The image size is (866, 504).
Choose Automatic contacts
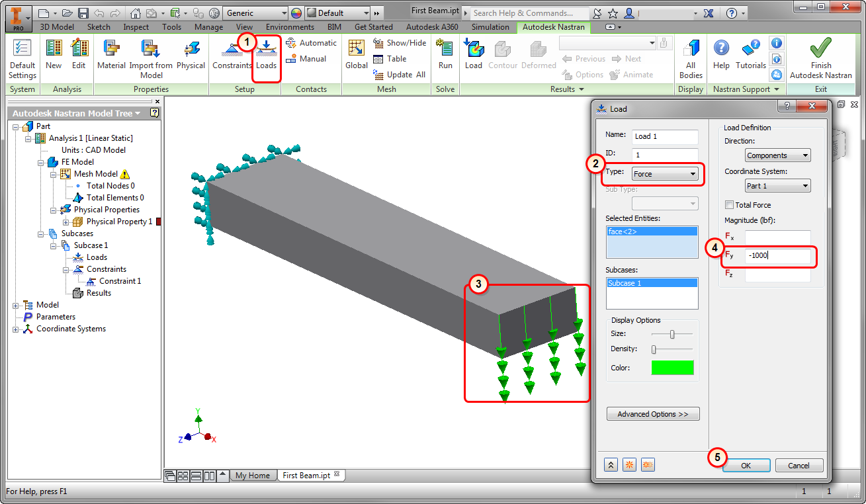click(x=312, y=43)
